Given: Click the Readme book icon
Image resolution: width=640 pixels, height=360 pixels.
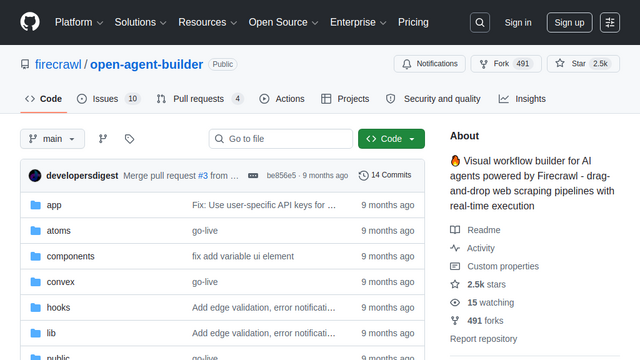Looking at the screenshot, I should coord(455,230).
